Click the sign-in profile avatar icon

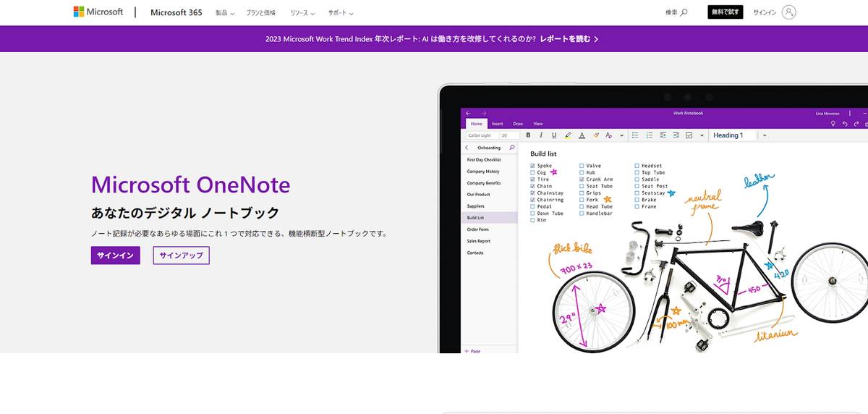tap(789, 12)
